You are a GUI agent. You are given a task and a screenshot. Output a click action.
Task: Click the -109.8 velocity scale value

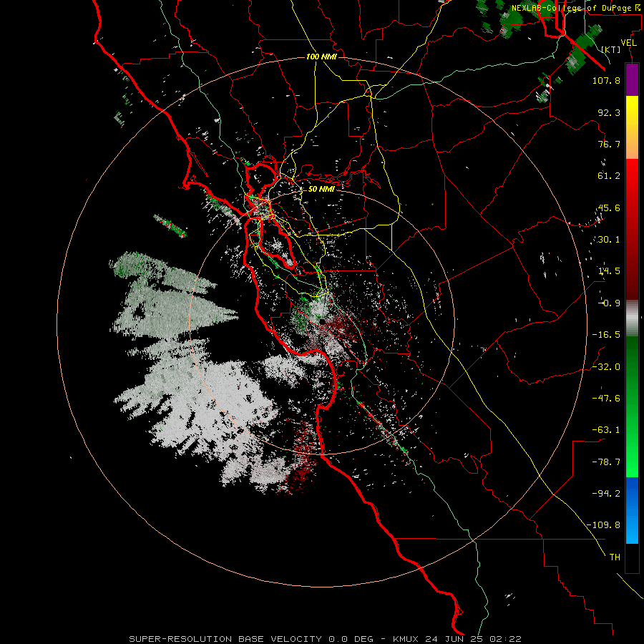(x=603, y=525)
